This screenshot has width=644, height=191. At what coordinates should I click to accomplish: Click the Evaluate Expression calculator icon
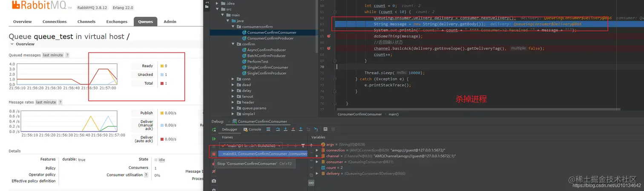click(x=325, y=129)
